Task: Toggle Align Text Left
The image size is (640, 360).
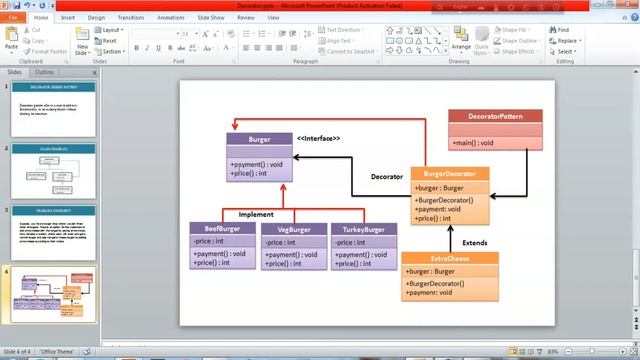Action: pos(246,48)
